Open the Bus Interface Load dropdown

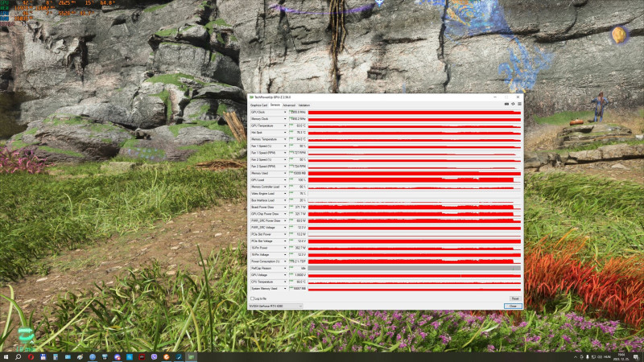[x=285, y=200]
